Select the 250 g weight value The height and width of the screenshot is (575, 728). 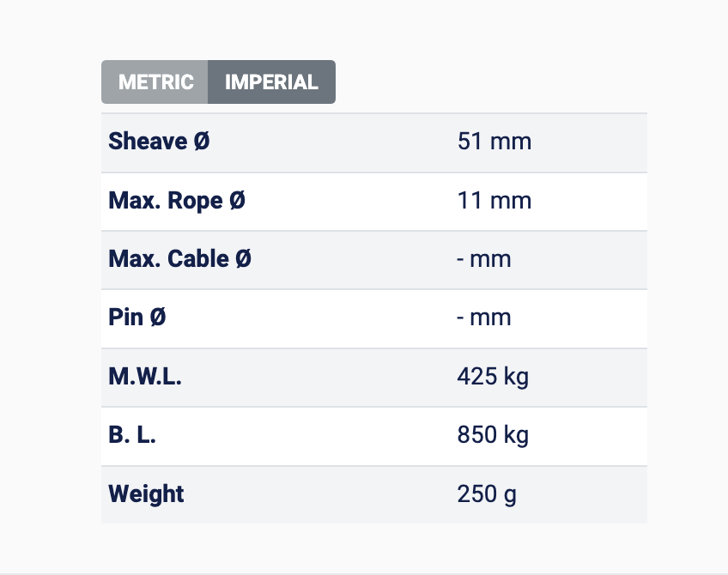coord(487,494)
